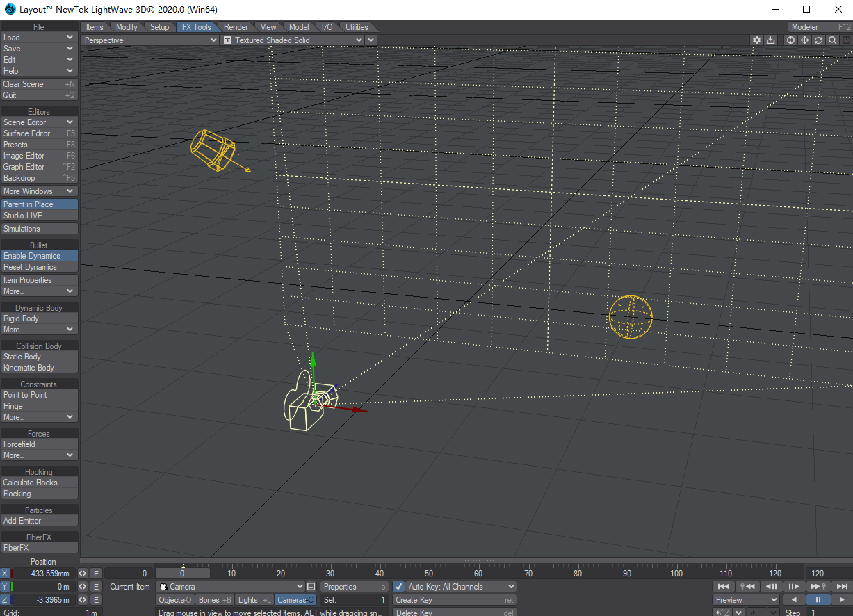Image resolution: width=853 pixels, height=616 pixels.
Task: Open the viewport options gear icon
Action: click(756, 40)
